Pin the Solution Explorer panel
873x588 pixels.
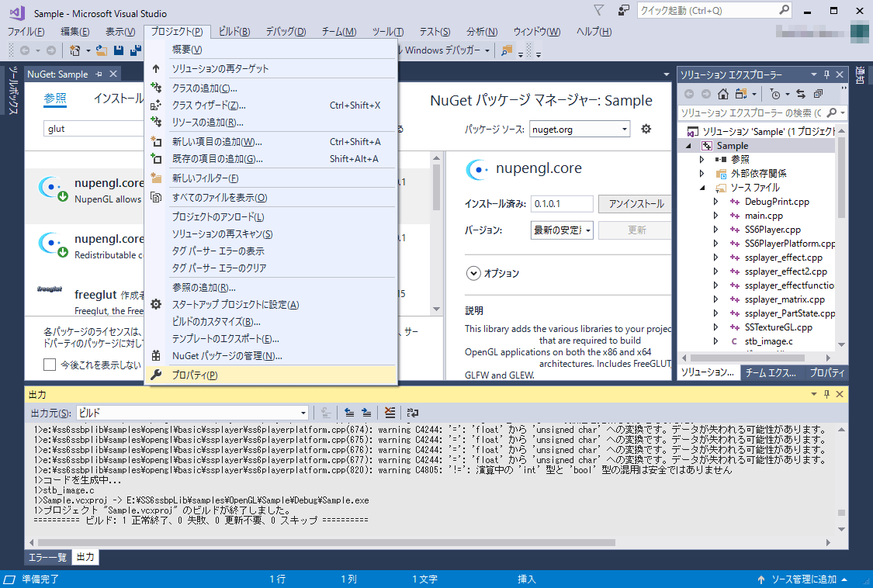click(826, 74)
